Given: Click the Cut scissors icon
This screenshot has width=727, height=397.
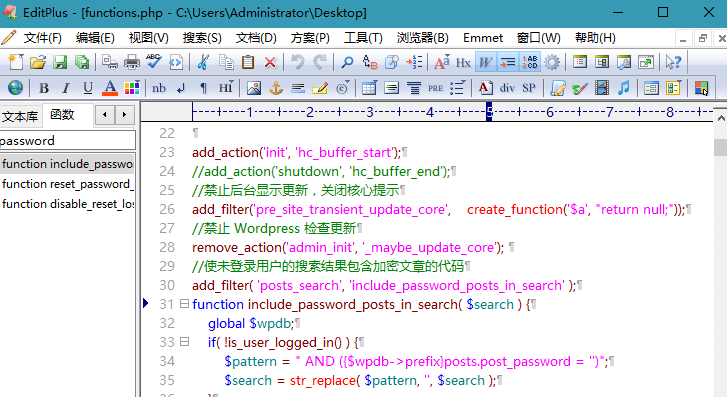Looking at the screenshot, I should coord(203,62).
